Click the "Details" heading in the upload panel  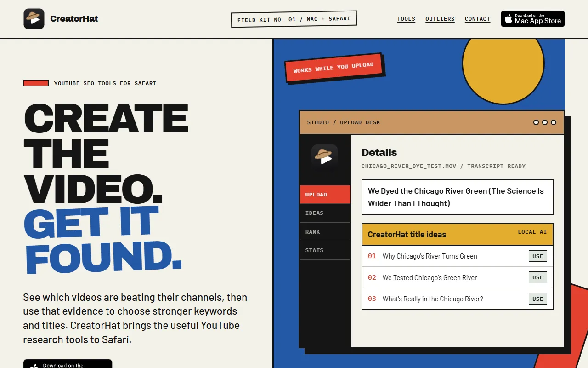[x=379, y=153]
